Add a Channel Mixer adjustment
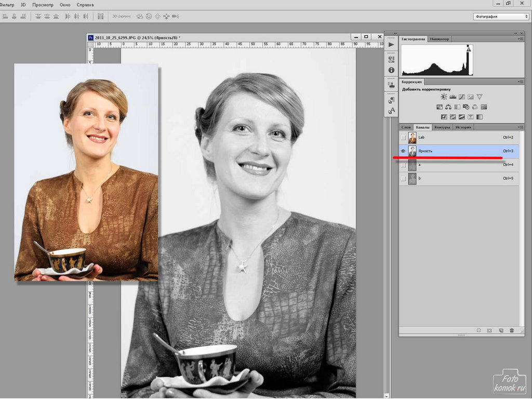This screenshot has height=399, width=532. (x=475, y=107)
